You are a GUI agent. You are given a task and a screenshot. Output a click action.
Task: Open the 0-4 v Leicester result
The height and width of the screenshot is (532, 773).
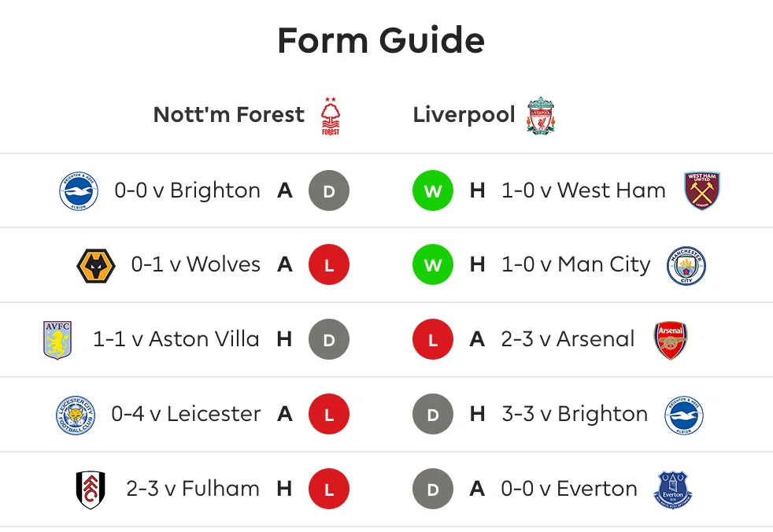186,414
